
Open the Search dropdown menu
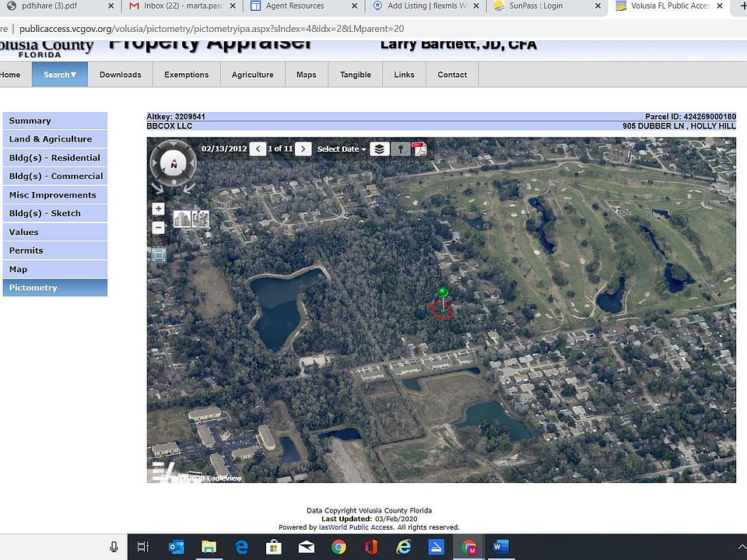[x=60, y=75]
